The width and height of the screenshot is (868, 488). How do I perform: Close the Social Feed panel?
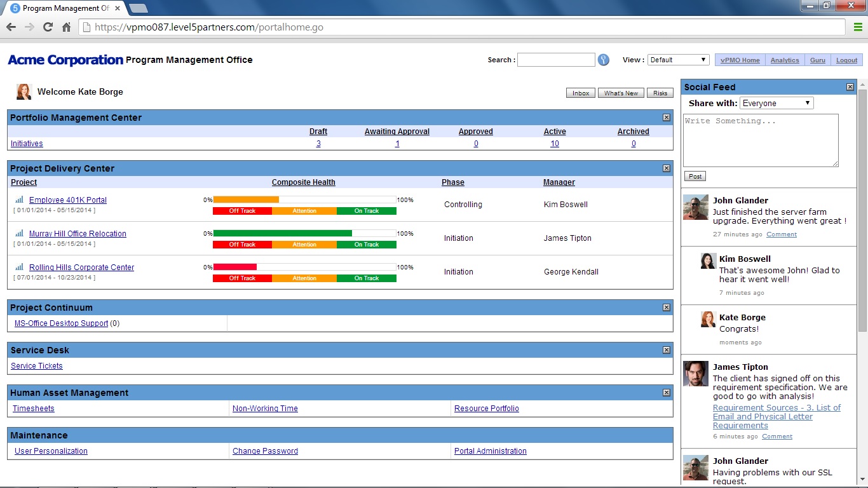850,87
